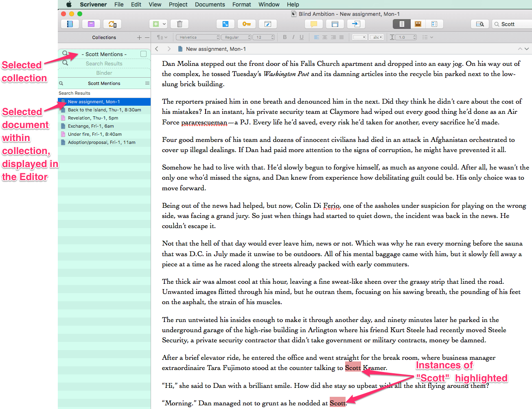The height and width of the screenshot is (409, 532).
Task: Open the File menu
Action: click(119, 4)
